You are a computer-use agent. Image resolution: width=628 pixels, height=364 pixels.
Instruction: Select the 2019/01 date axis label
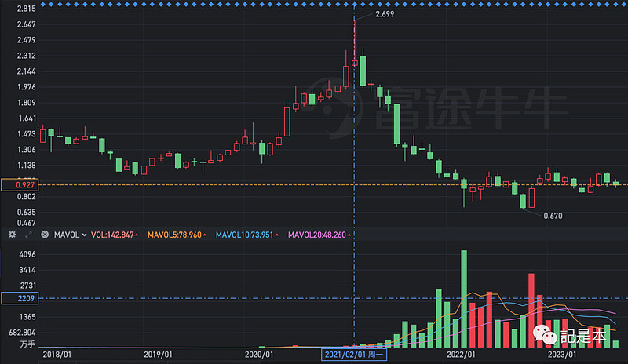[158, 355]
